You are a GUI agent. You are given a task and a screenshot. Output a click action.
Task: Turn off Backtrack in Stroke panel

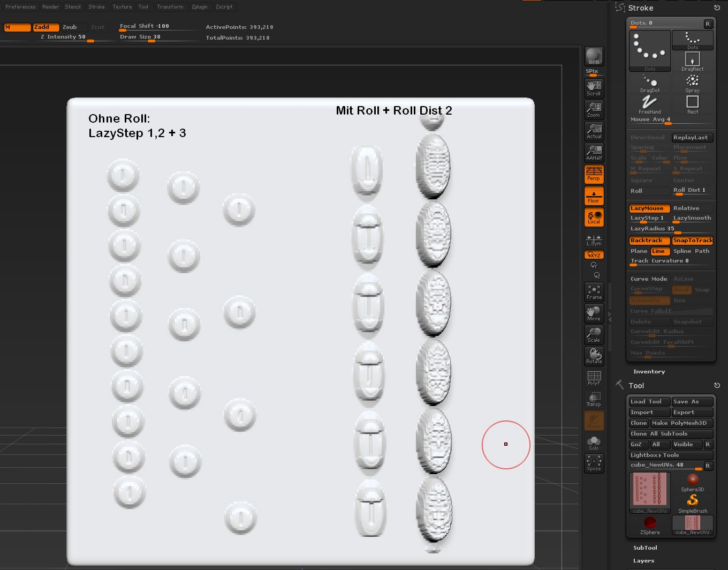click(x=649, y=241)
